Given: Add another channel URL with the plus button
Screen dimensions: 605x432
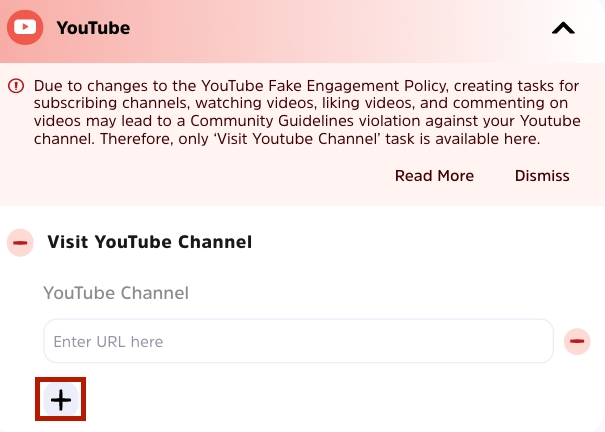Looking at the screenshot, I should (x=61, y=399).
